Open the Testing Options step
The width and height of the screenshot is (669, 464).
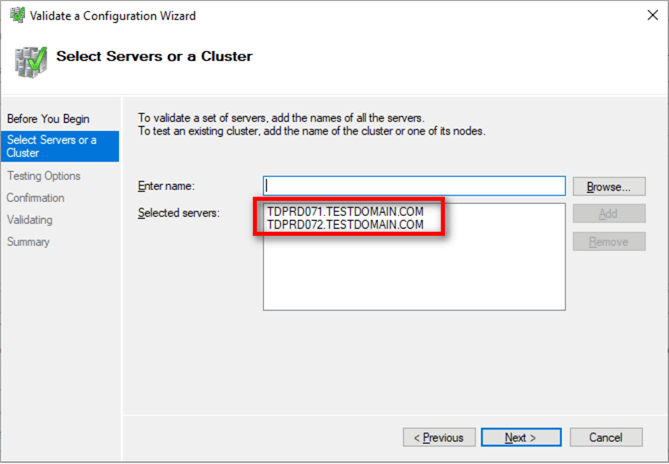44,176
